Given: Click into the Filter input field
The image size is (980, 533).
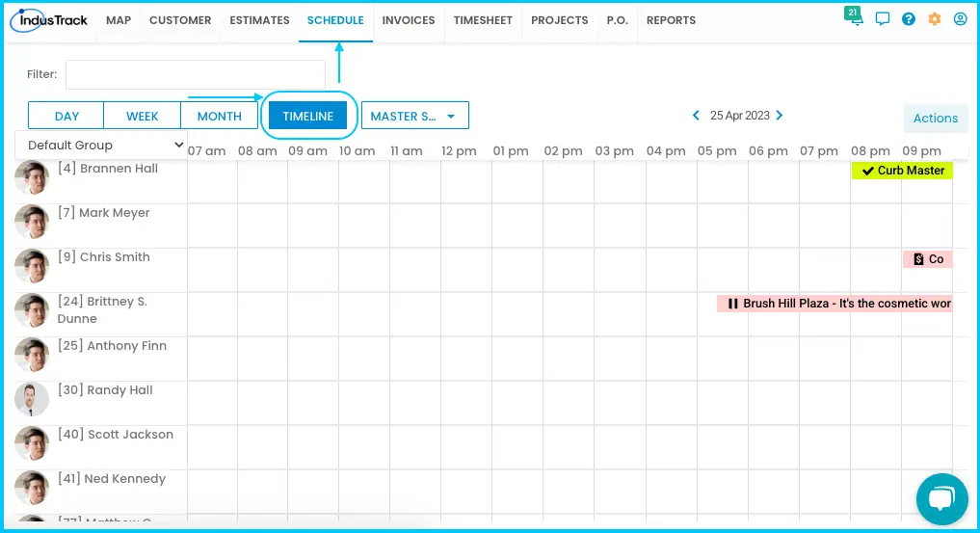Looking at the screenshot, I should pos(196,74).
